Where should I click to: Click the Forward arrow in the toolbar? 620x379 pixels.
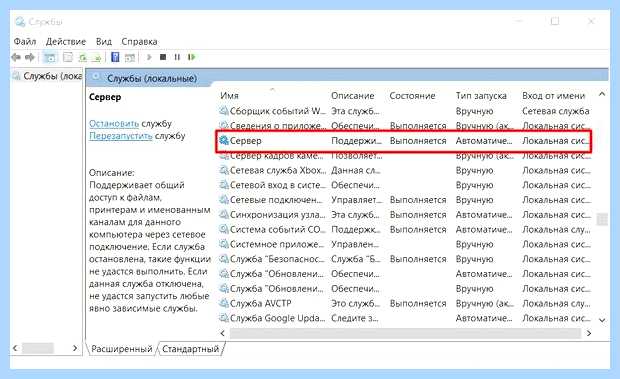click(x=30, y=57)
